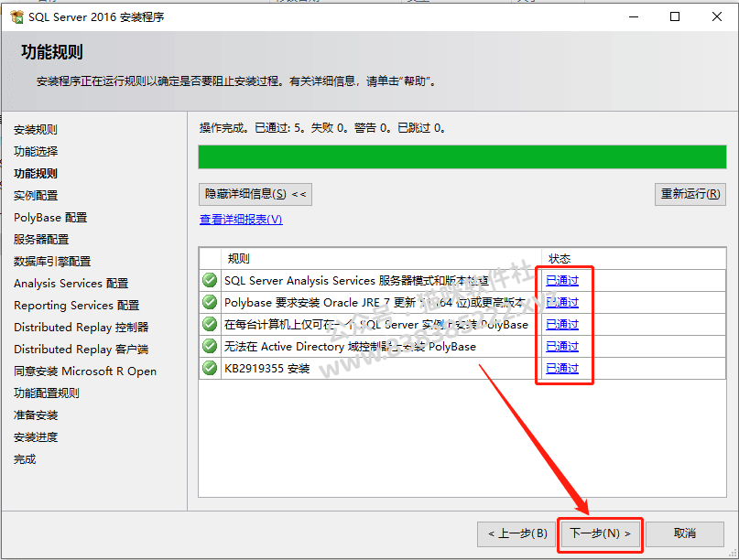Open the 查看详细报表(V) link
The image size is (739, 560).
point(241,220)
